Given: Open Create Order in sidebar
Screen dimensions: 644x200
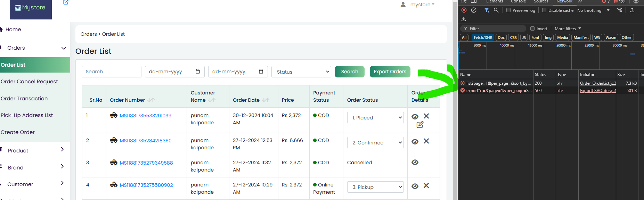Looking at the screenshot, I should click(18, 132).
